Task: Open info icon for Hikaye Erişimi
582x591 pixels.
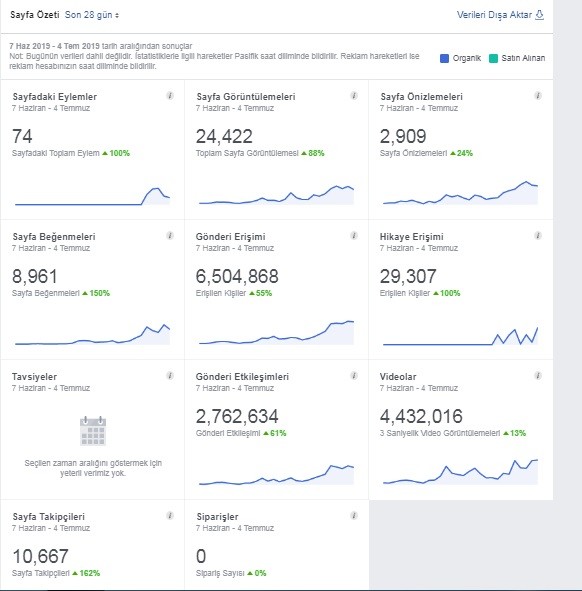Action: (538, 236)
